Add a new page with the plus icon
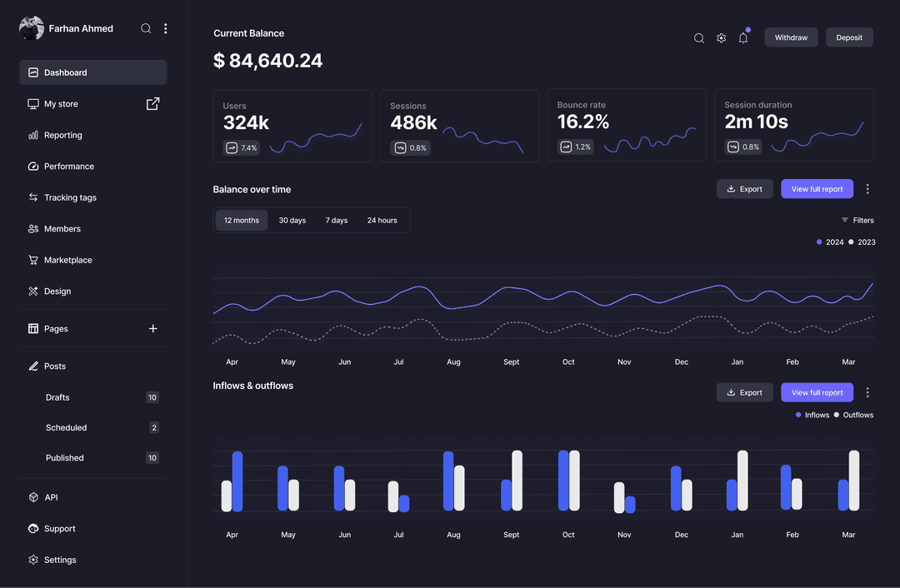900x588 pixels. (152, 328)
